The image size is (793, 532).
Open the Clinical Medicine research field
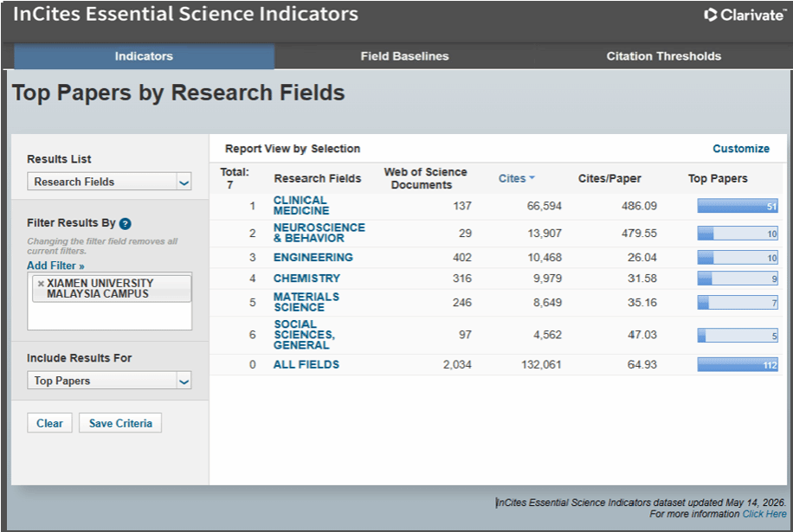[301, 206]
